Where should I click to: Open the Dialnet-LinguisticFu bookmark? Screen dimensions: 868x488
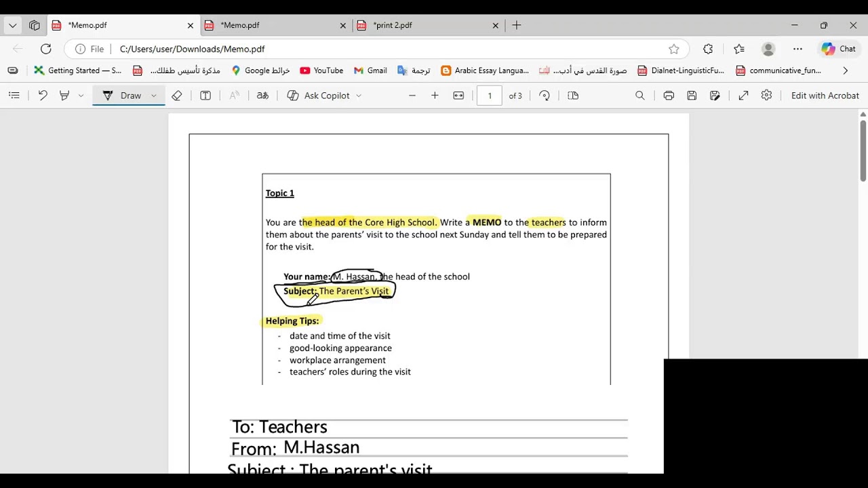(x=681, y=70)
